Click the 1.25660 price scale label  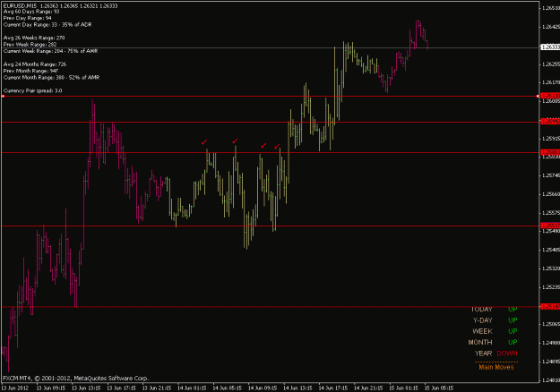click(x=551, y=194)
